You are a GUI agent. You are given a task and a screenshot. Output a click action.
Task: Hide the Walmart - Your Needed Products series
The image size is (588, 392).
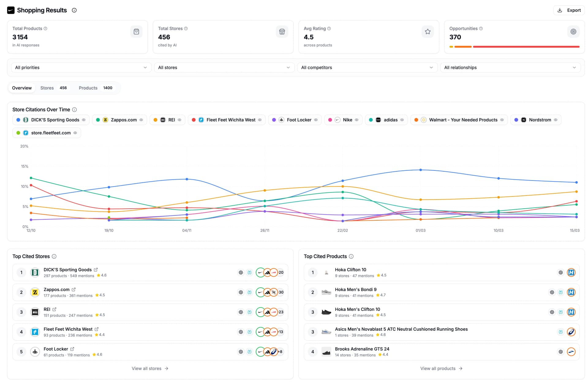[502, 120]
